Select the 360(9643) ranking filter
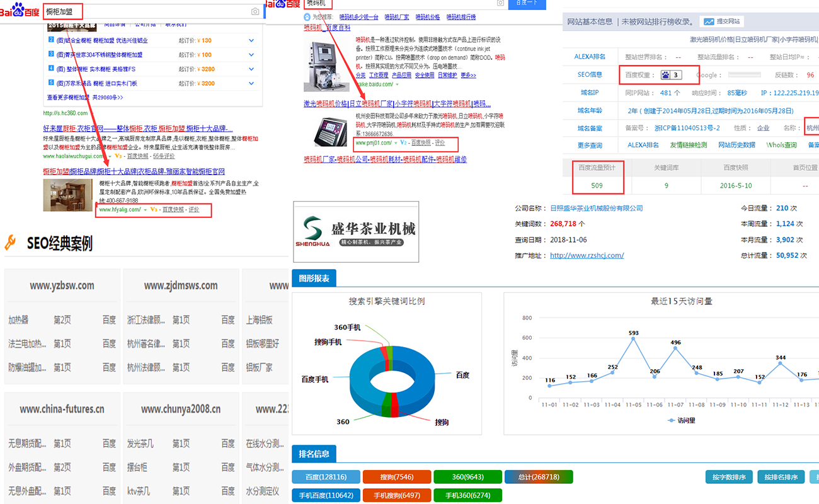Viewport: 819px width, 504px height. tap(467, 477)
